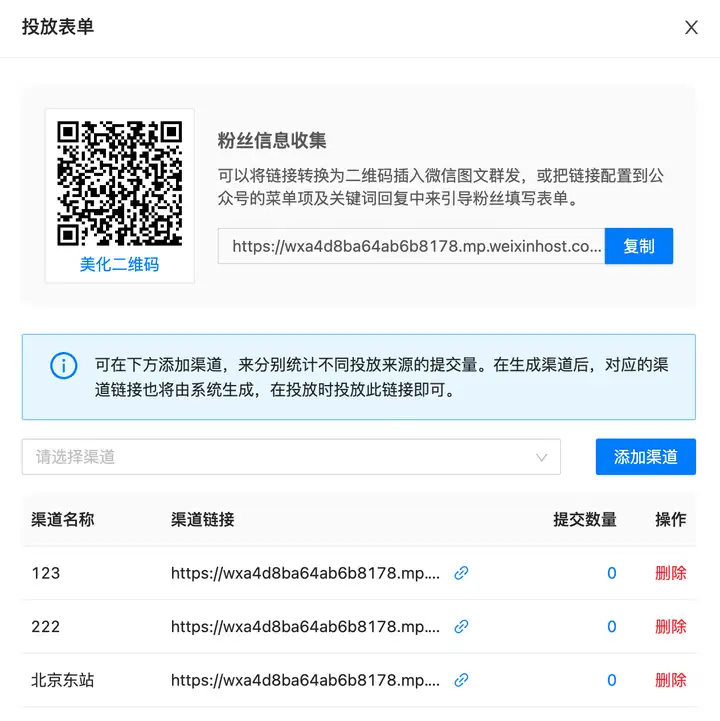Click the link text in 北京东站 row
Viewport: 720px width, 721px height.
pyautogui.click(x=305, y=680)
